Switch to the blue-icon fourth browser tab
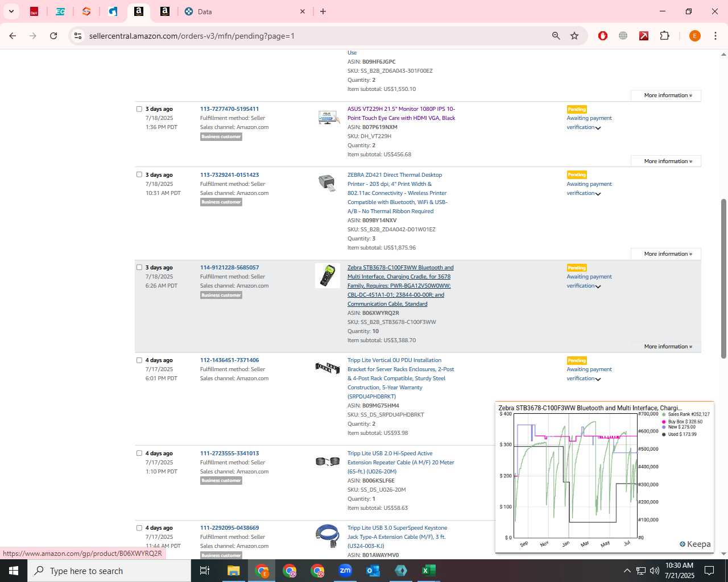 pyautogui.click(x=113, y=11)
